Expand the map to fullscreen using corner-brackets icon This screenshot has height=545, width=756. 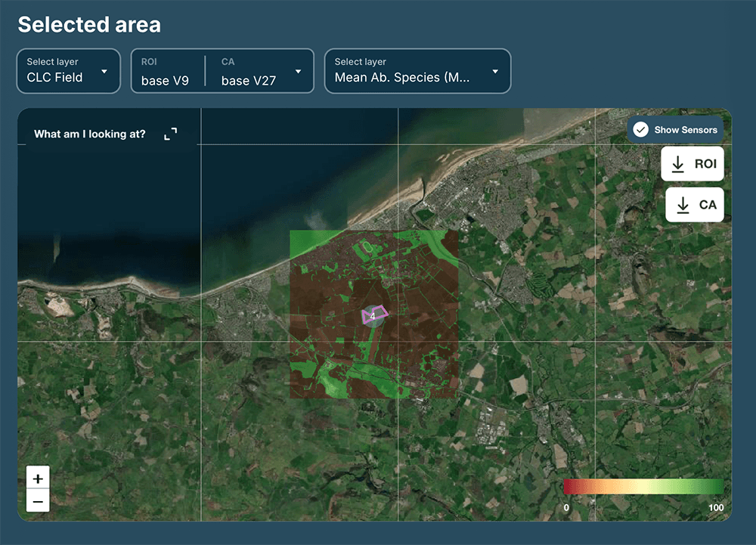[171, 134]
